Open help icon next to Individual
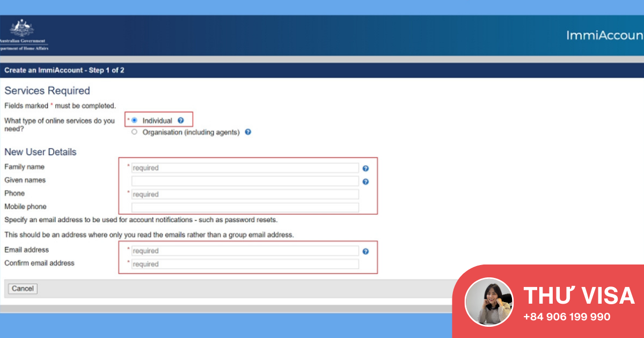Viewport: 644px width, 338px height. (x=181, y=121)
